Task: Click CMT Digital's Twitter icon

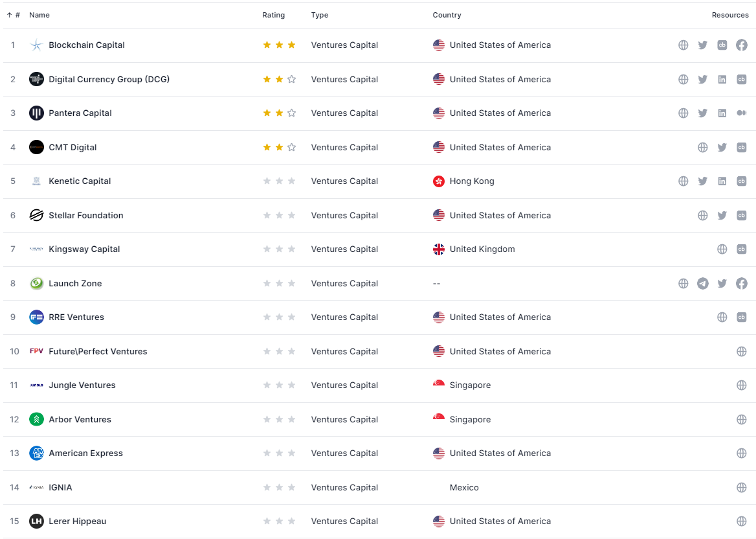Action: (x=722, y=148)
